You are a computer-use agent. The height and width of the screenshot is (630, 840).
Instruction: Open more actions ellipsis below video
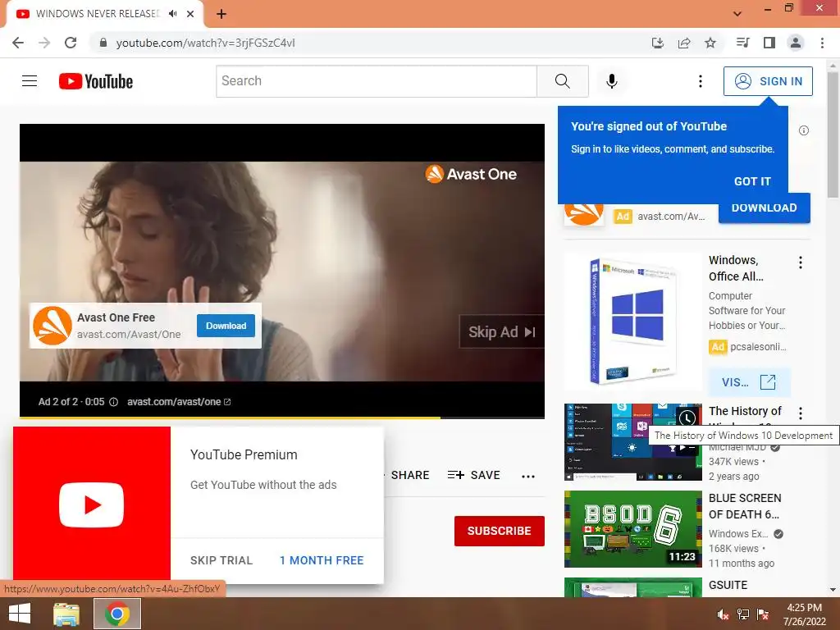coord(528,477)
